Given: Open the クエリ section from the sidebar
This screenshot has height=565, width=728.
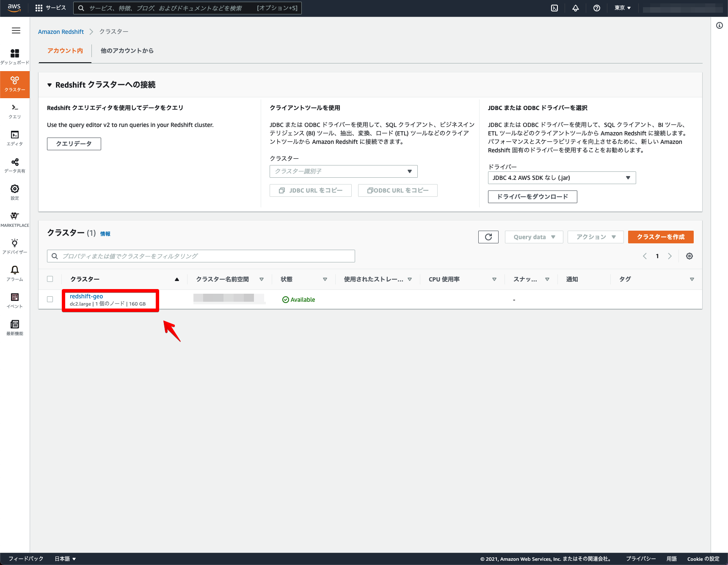Looking at the screenshot, I should [x=15, y=111].
